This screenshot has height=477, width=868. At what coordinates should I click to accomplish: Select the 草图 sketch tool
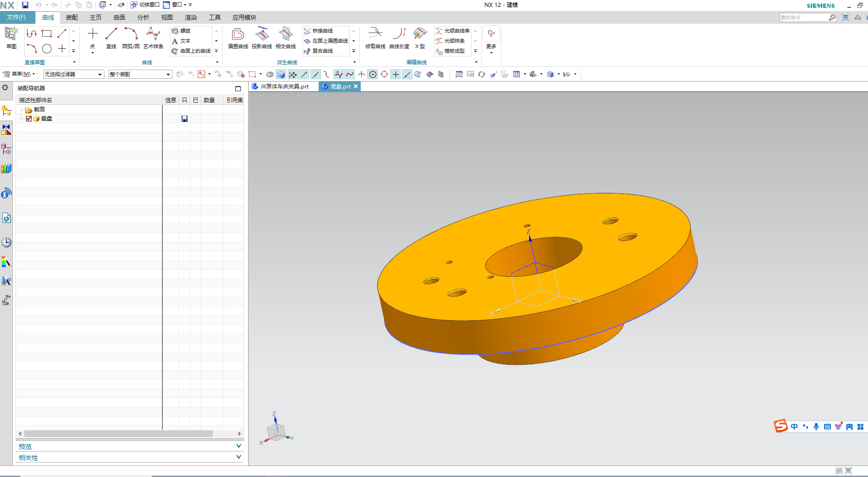(x=11, y=38)
